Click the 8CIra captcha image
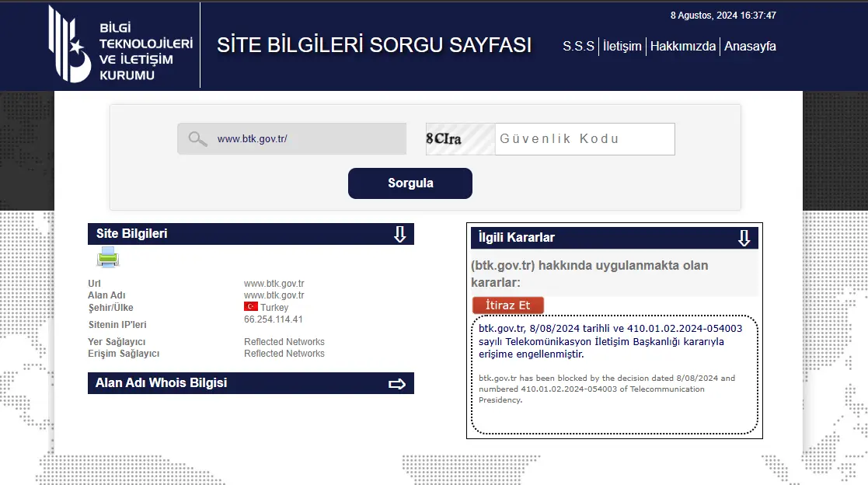The image size is (868, 485). 460,139
